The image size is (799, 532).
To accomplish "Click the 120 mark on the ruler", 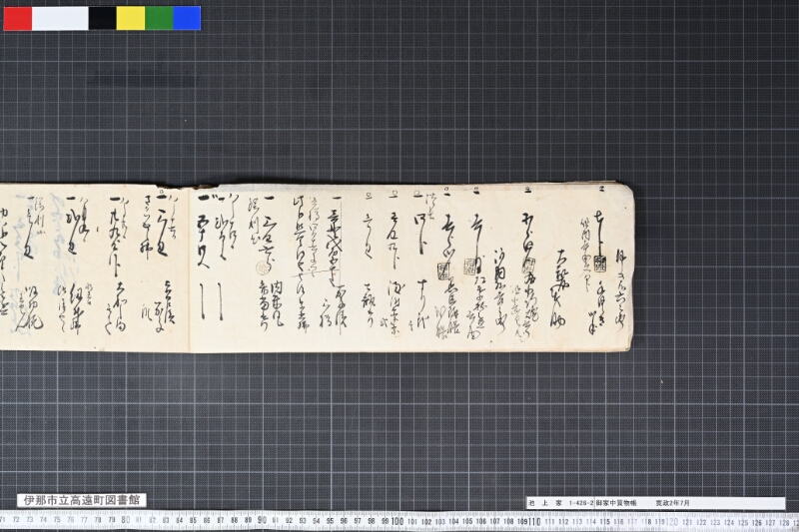I will 671,522.
